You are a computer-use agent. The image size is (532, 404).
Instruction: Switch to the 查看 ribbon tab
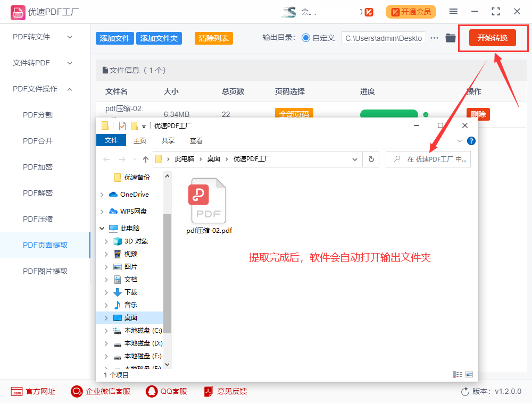click(x=196, y=141)
